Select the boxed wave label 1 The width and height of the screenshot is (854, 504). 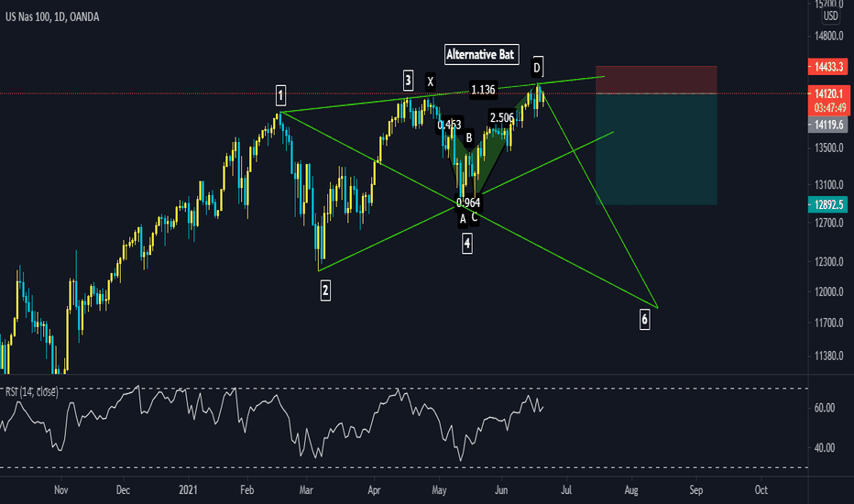tap(280, 96)
